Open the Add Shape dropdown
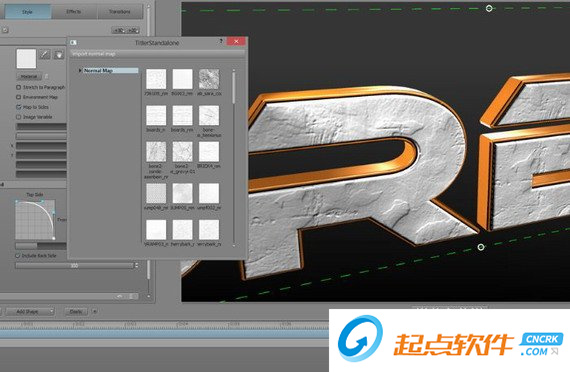The image size is (570, 372). [30, 312]
